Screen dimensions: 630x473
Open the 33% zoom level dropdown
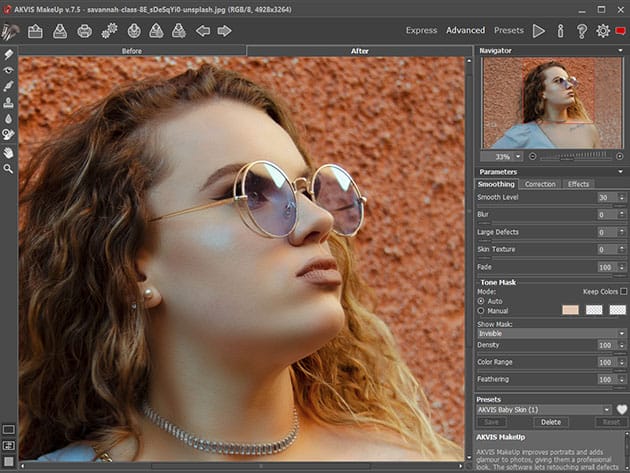point(505,156)
